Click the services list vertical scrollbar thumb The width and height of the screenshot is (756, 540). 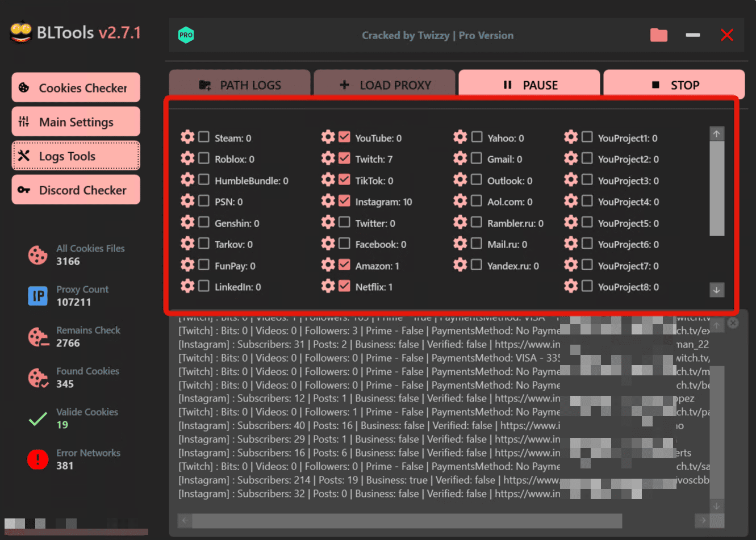tap(717, 189)
